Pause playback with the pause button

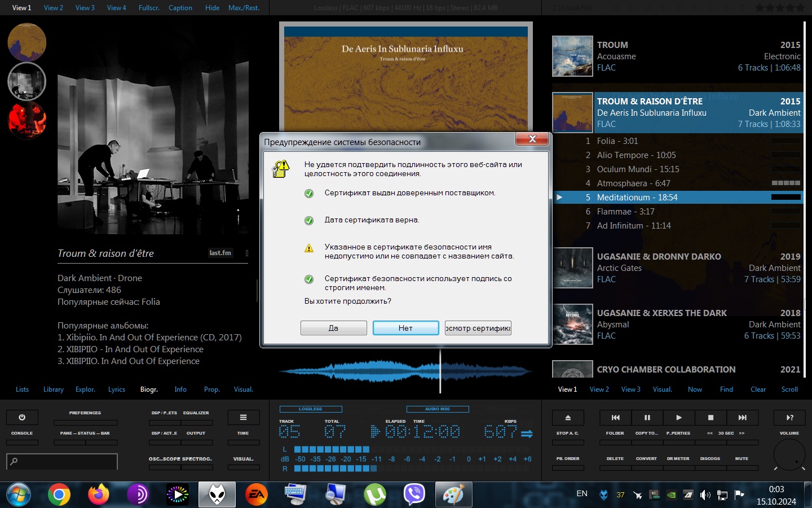(x=647, y=418)
